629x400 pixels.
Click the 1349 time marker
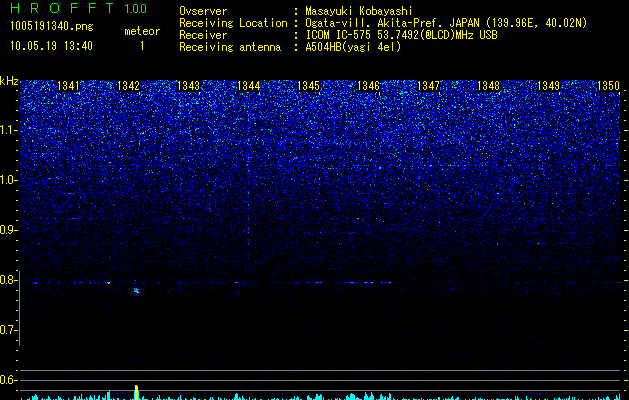(x=548, y=86)
